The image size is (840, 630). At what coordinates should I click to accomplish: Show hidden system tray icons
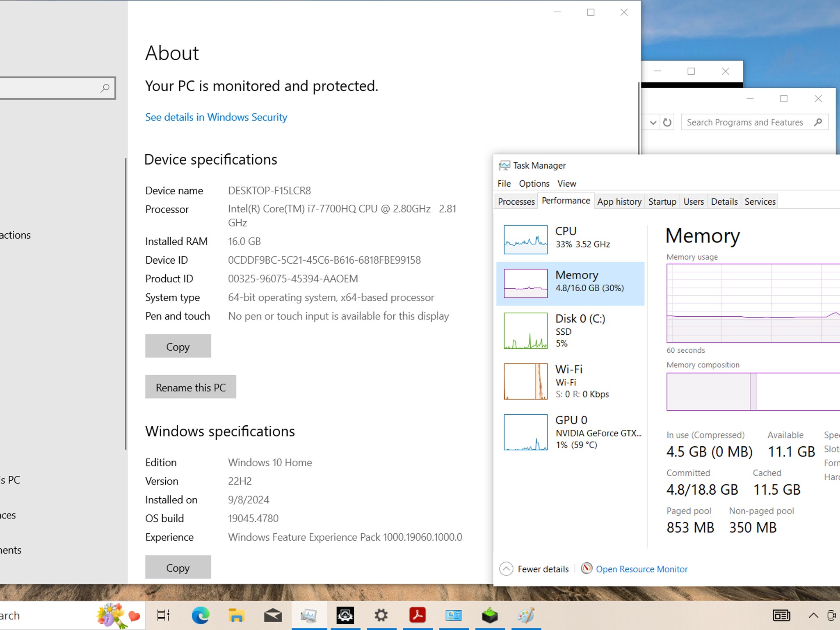click(x=813, y=615)
